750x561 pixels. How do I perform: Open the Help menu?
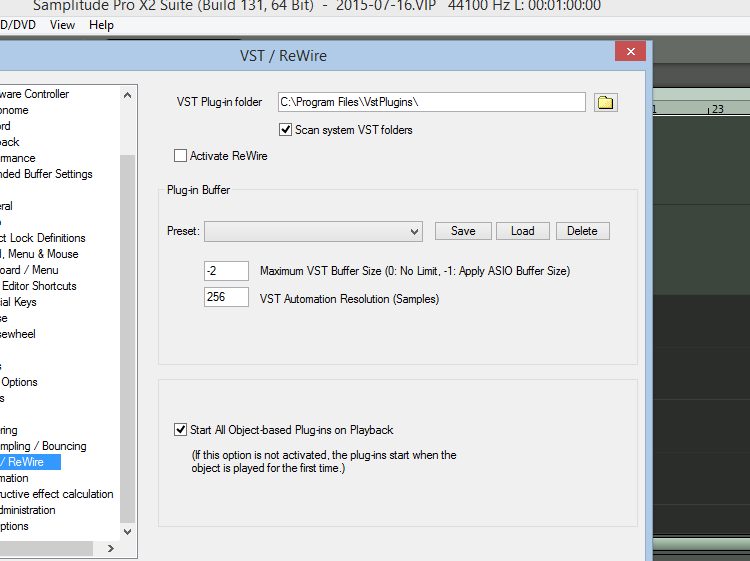pos(101,25)
